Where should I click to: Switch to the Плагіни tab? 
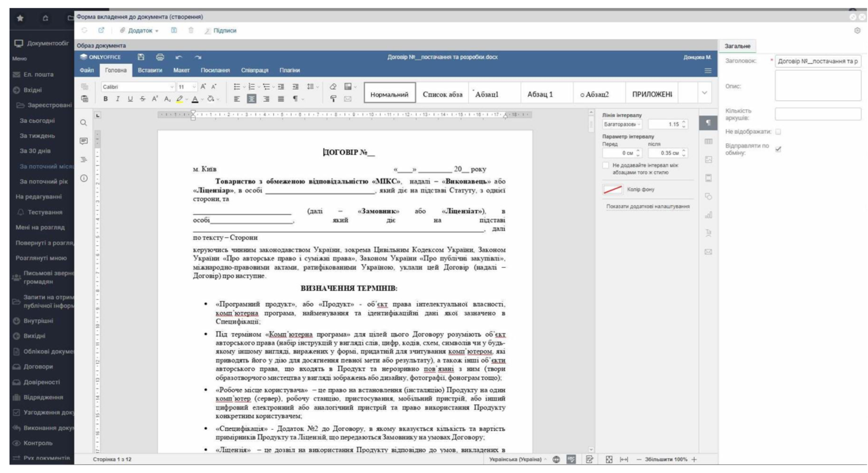(x=290, y=70)
